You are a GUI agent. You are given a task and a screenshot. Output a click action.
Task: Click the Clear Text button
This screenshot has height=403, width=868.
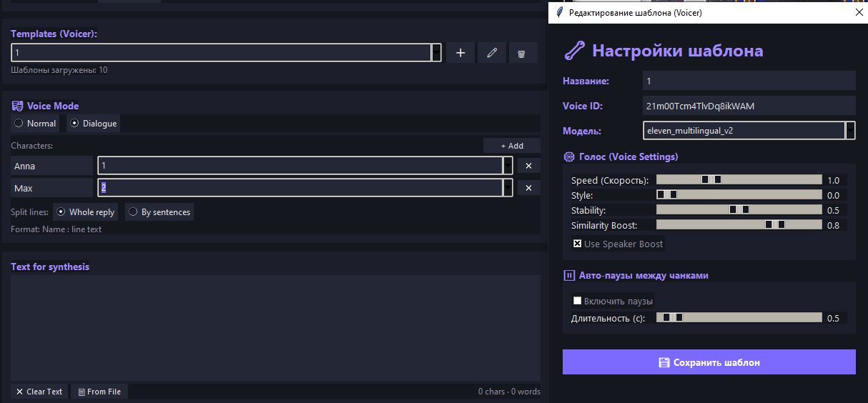point(39,392)
